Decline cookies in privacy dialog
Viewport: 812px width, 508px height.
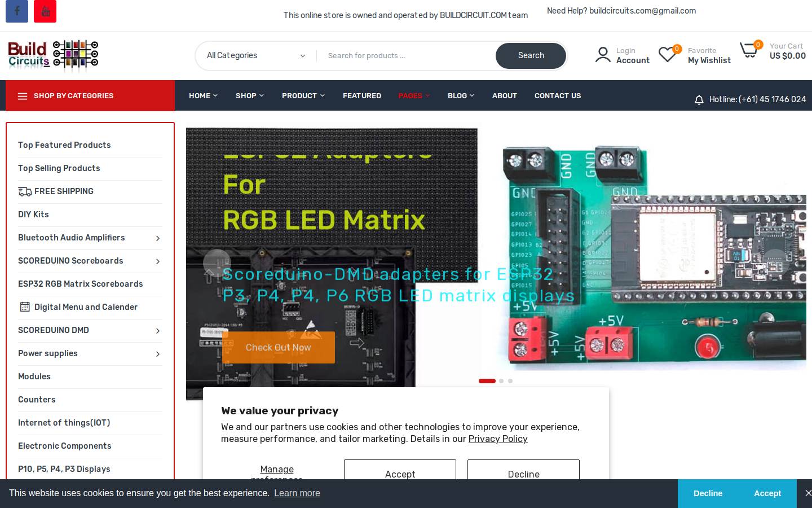[523, 470]
